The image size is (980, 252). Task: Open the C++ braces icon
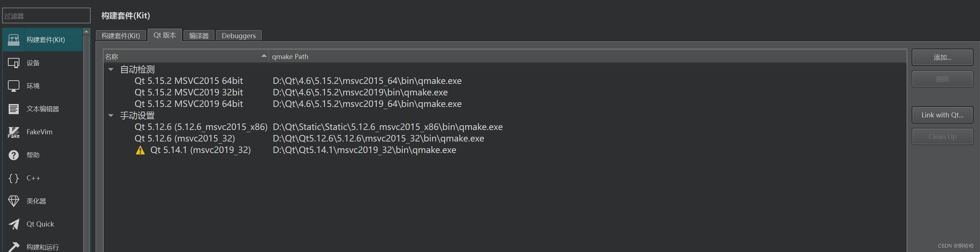(x=14, y=178)
